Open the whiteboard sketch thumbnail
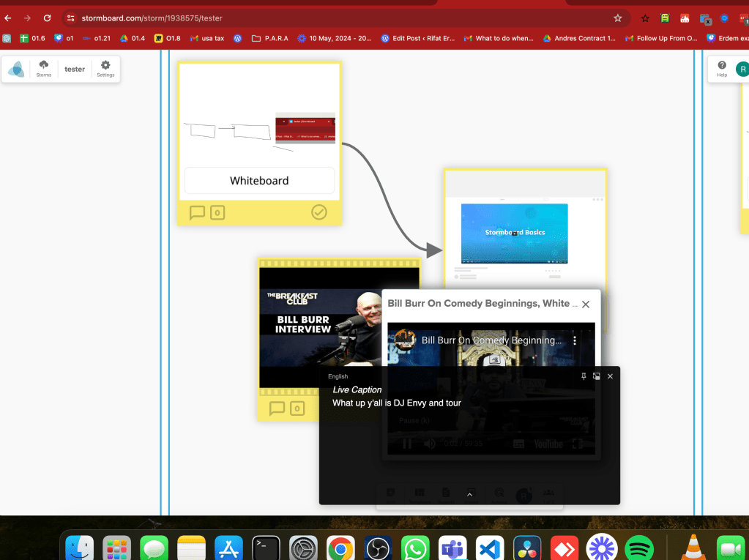 pos(259,132)
